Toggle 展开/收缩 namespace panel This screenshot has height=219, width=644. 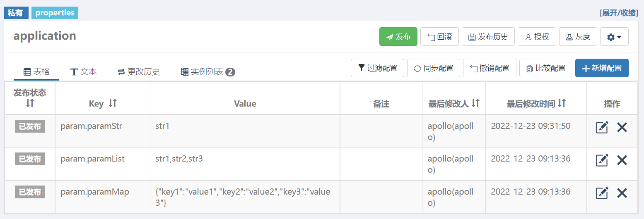619,13
